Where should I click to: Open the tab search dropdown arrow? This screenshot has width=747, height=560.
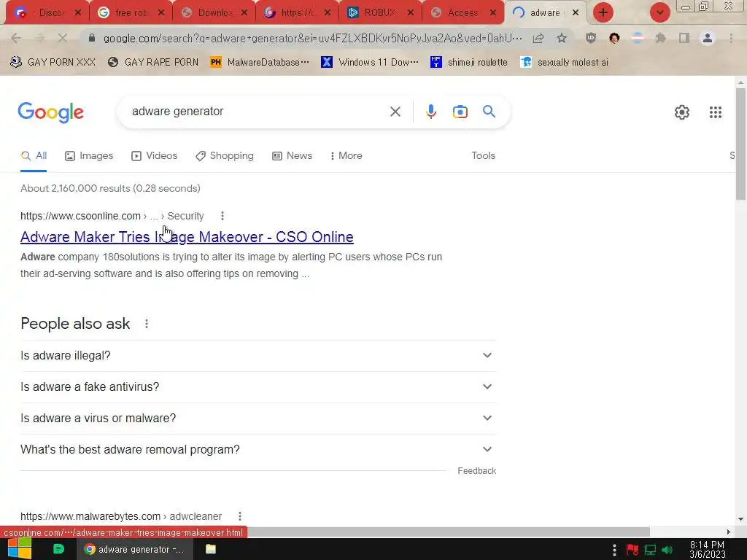pos(659,13)
